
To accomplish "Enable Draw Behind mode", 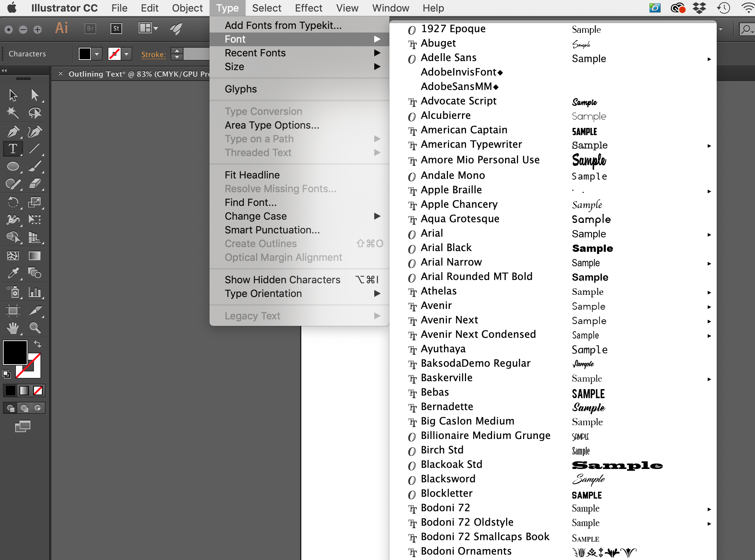I will [x=24, y=408].
